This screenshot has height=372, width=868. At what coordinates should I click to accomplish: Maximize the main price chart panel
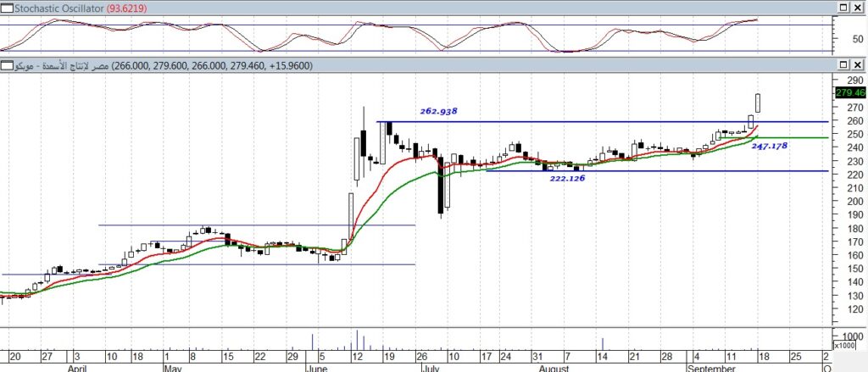[843, 64]
